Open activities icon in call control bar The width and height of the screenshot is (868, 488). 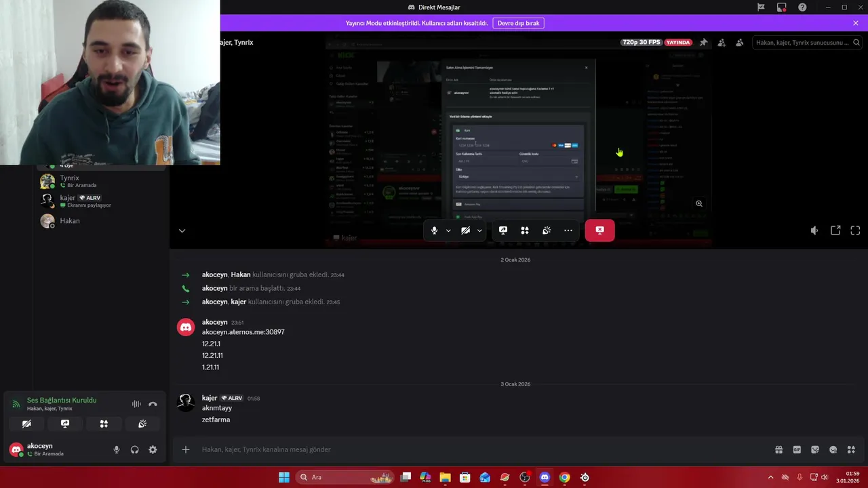point(525,230)
